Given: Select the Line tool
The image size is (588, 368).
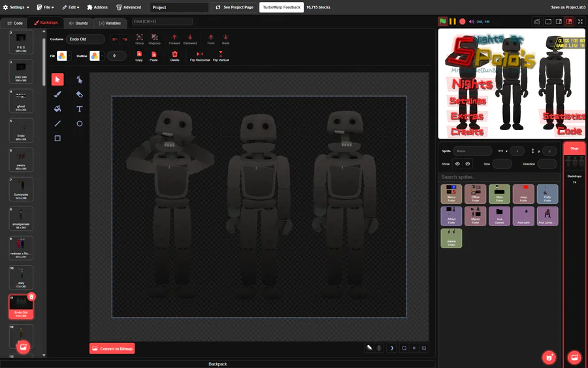Looking at the screenshot, I should [x=57, y=124].
